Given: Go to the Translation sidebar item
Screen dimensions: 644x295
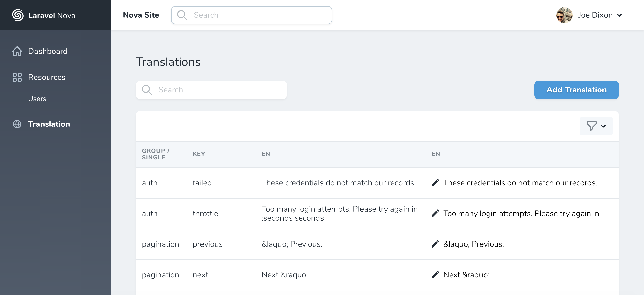Looking at the screenshot, I should point(49,124).
